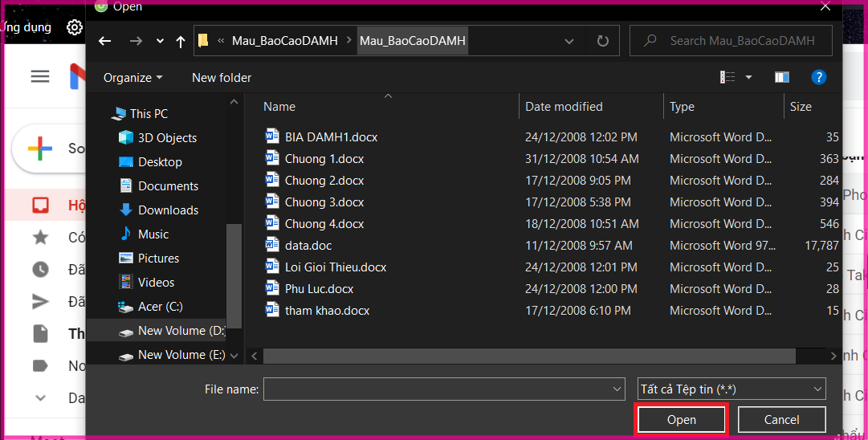
Task: Open Music in navigation pane
Action: point(144,234)
